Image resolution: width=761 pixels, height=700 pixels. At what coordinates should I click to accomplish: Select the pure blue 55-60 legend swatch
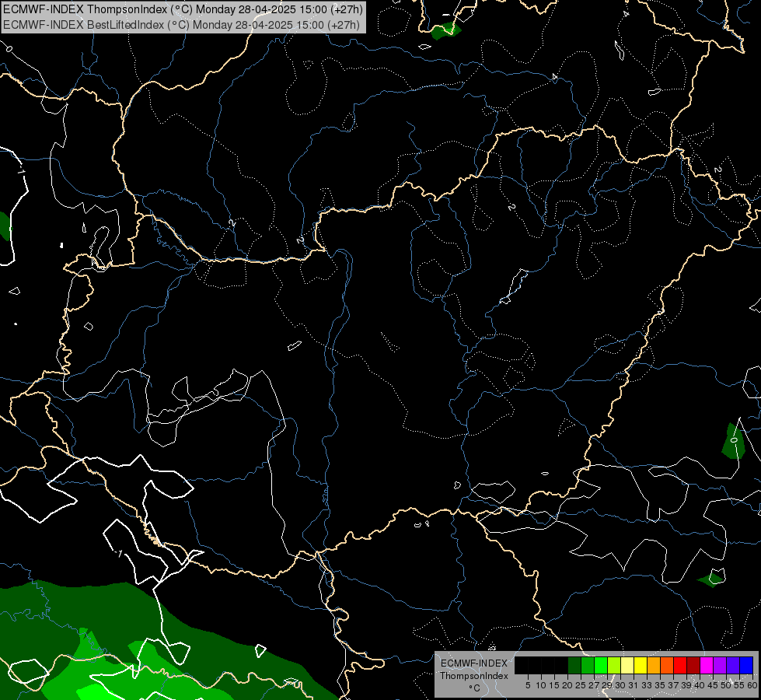[x=746, y=665]
